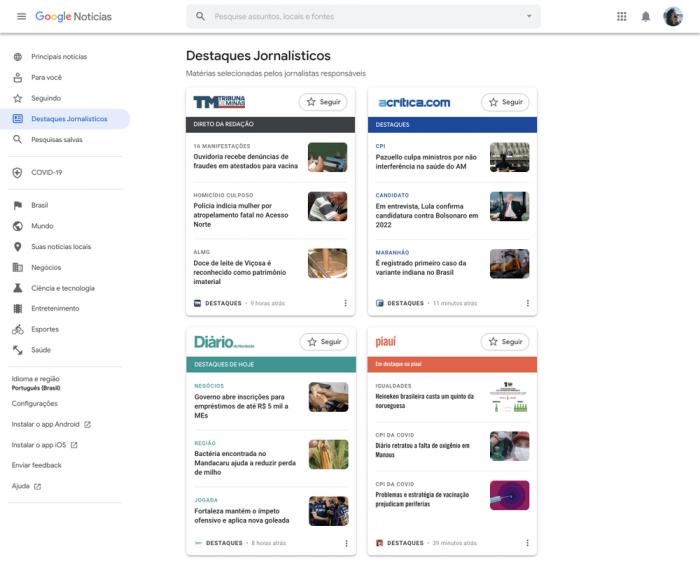Screen dimensions: 700x568
Task: Click the search magnifier icon
Action: (201, 17)
